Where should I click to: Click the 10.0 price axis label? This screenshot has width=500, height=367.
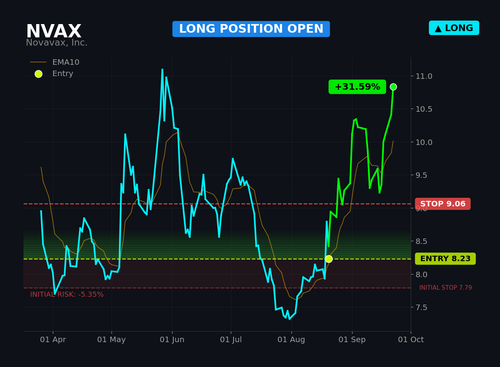click(424, 142)
